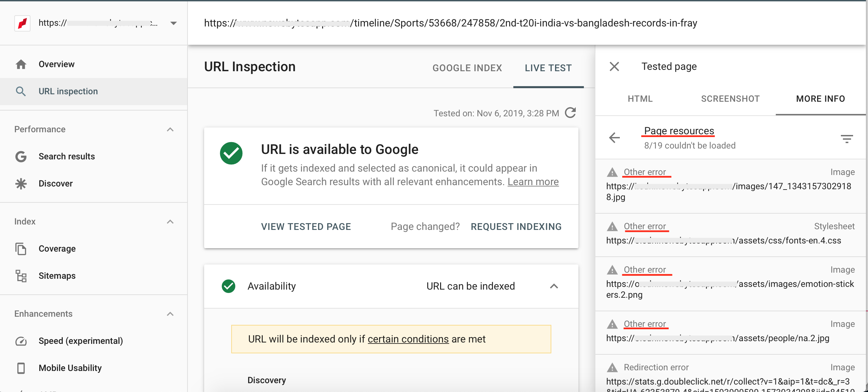Click the URL inspection magnifier icon
This screenshot has height=392, width=868.
21,91
